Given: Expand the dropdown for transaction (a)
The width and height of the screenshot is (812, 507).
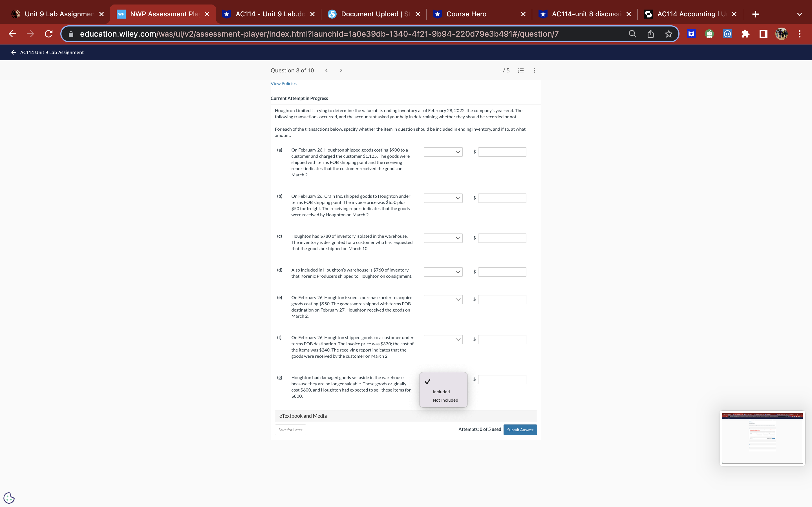Looking at the screenshot, I should pos(443,152).
